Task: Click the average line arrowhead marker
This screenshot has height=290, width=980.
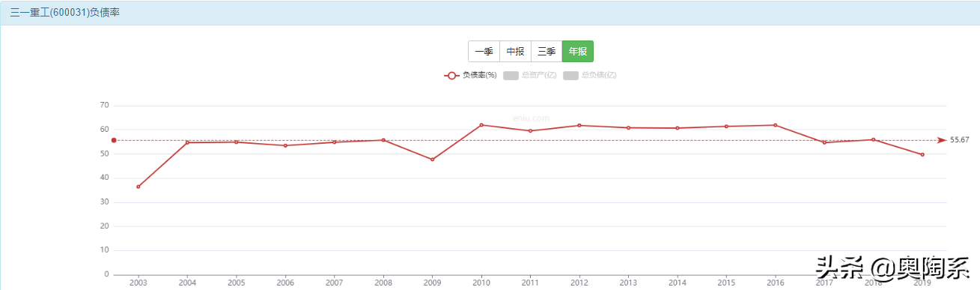Action: click(942, 140)
